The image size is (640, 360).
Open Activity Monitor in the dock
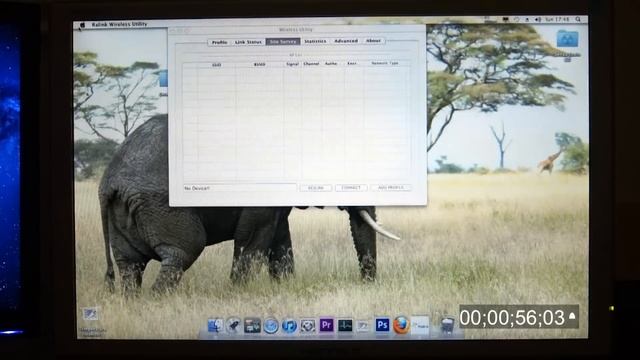point(345,325)
